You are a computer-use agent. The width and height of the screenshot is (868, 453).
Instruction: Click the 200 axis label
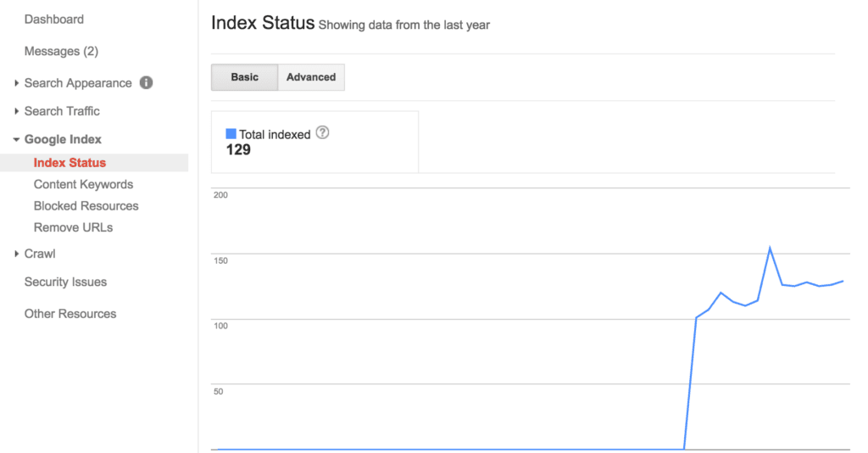click(x=220, y=195)
